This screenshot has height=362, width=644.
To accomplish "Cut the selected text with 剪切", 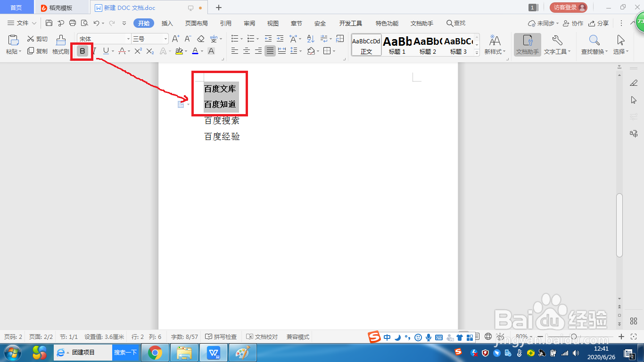I will click(x=37, y=39).
